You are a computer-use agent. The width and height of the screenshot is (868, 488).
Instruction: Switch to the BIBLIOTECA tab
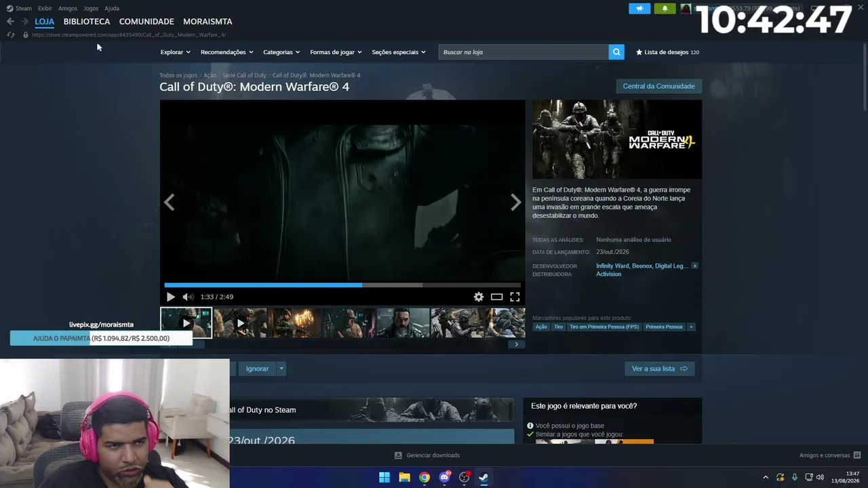coord(87,22)
